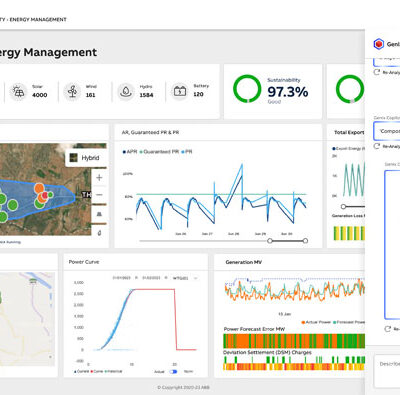Click the green marker on the street map
The width and height of the screenshot is (400, 395).
tap(0, 297)
